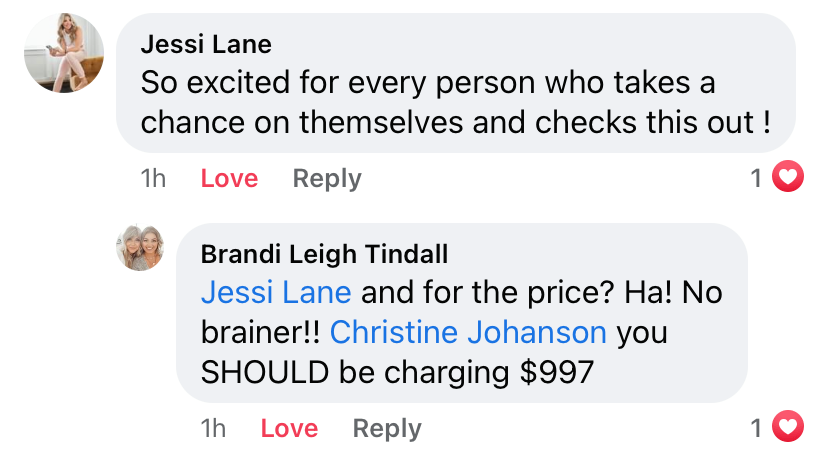
Task: Reply to Brandi Leigh Tindall's comment
Action: [386, 429]
